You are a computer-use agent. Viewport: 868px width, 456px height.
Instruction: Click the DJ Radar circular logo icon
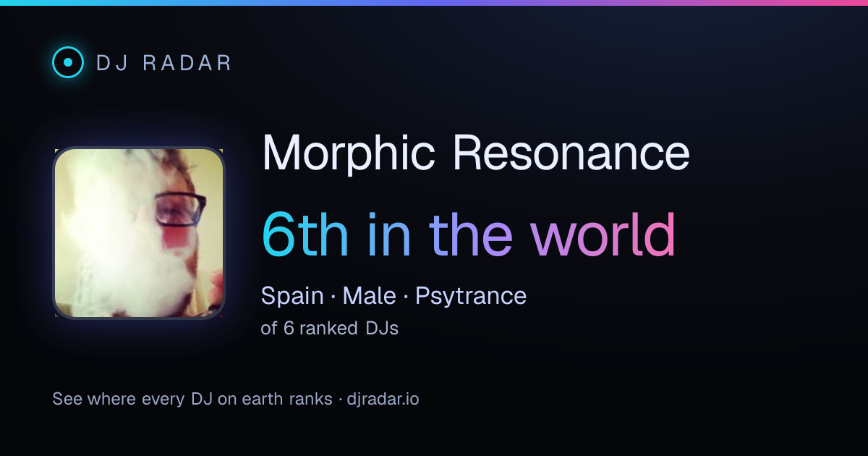point(68,62)
